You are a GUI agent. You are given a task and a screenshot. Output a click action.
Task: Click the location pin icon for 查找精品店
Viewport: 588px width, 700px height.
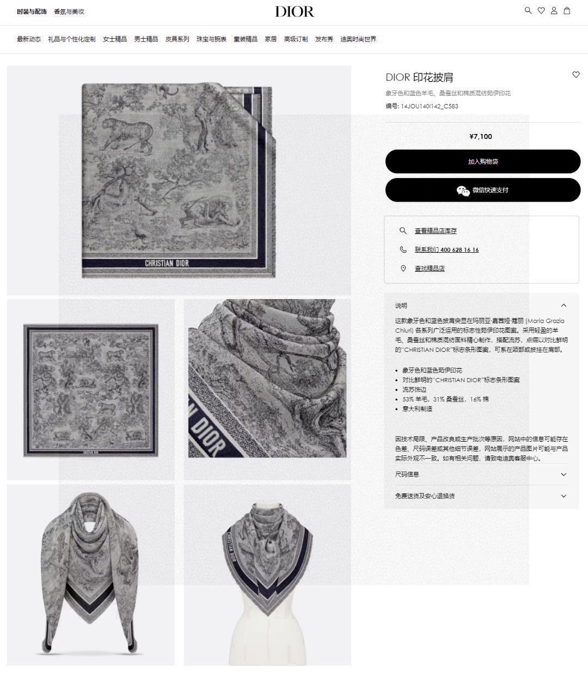point(403,268)
